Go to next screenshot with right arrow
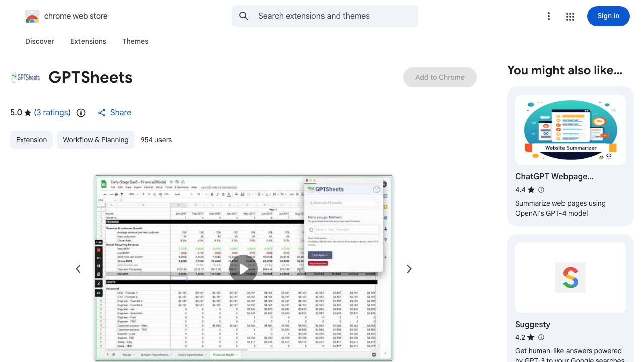This screenshot has width=644, height=362. point(409,269)
